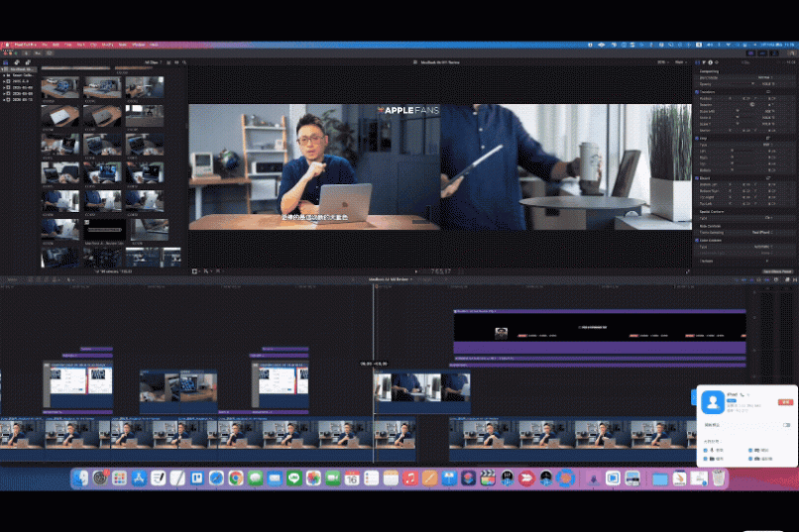The image size is (799, 532).
Task: Toggle the switch in the iPad popup
Action: (x=785, y=425)
